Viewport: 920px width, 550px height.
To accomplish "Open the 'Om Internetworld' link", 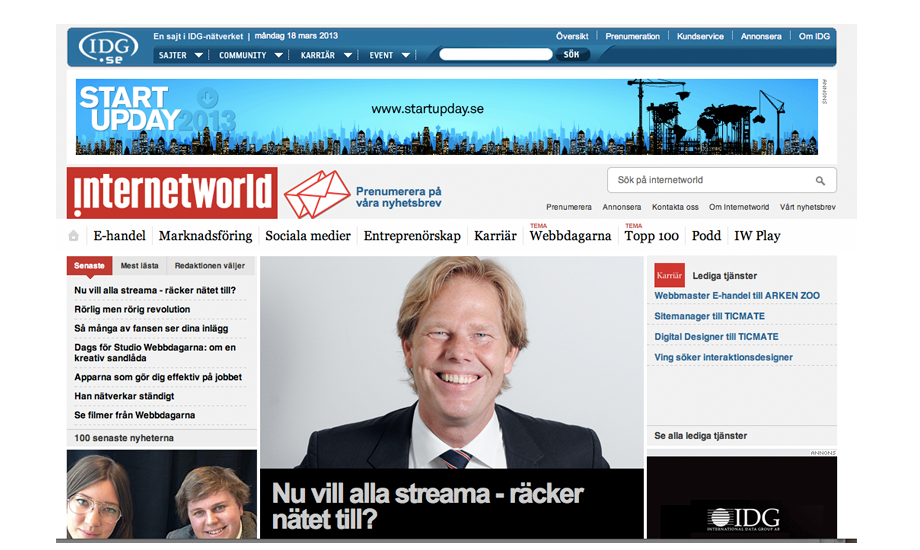I will tap(739, 207).
